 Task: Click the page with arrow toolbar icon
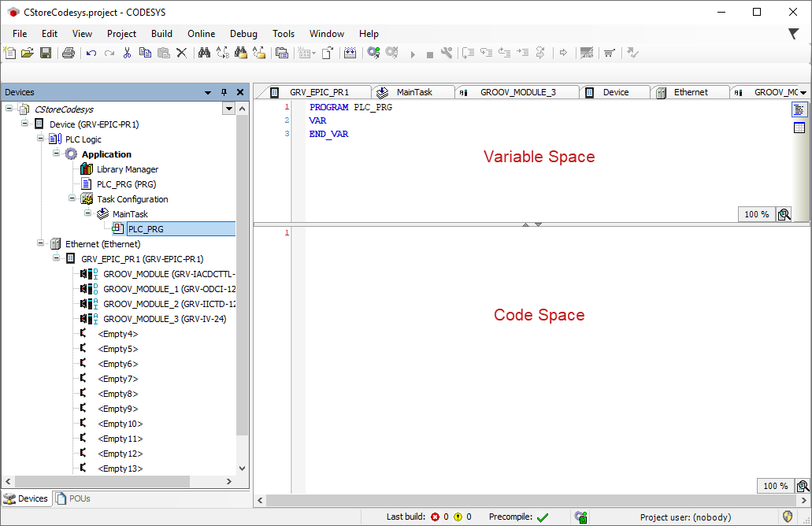pyautogui.click(x=328, y=53)
